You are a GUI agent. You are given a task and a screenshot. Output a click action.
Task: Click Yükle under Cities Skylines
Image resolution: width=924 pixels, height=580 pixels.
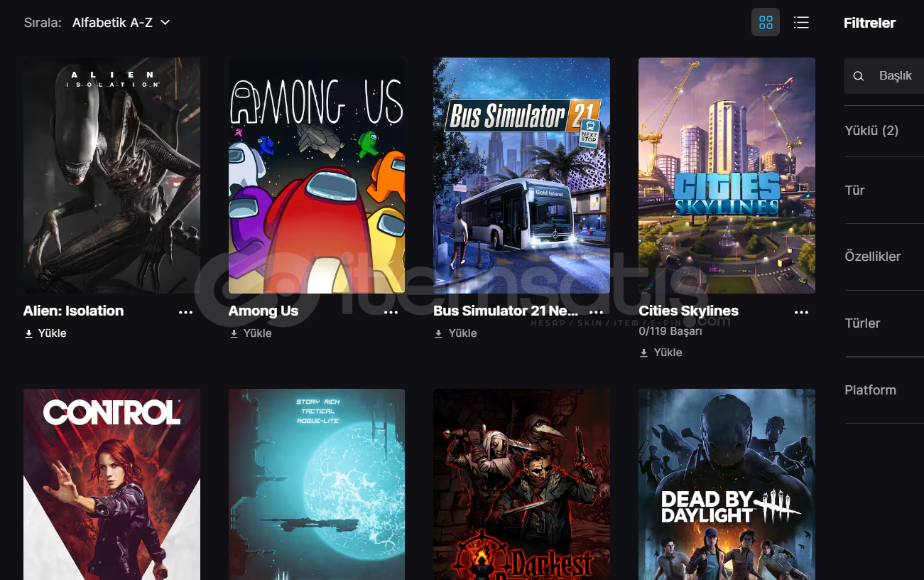pyautogui.click(x=661, y=353)
